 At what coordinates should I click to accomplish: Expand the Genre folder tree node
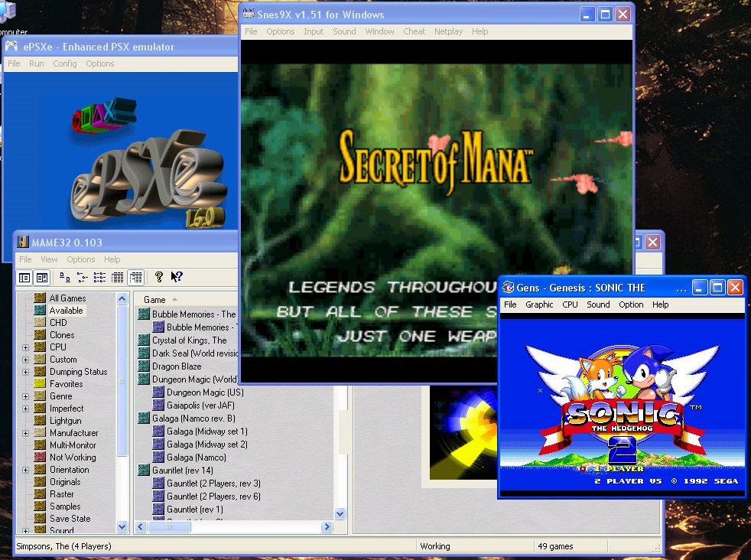coord(25,396)
